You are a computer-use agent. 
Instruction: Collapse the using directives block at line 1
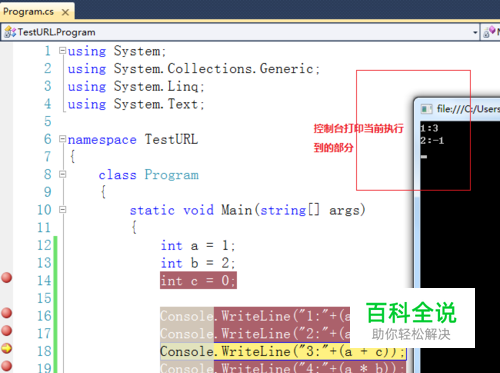pos(62,51)
